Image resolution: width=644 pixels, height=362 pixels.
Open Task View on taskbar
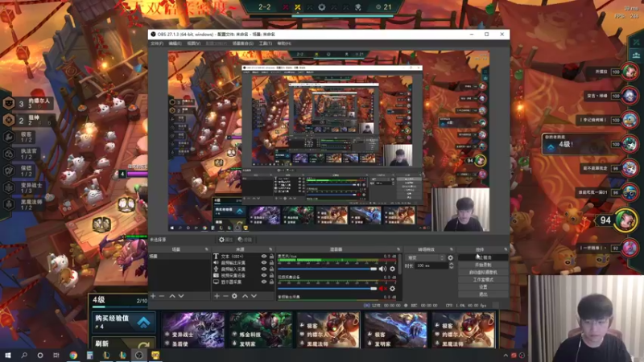pyautogui.click(x=56, y=355)
